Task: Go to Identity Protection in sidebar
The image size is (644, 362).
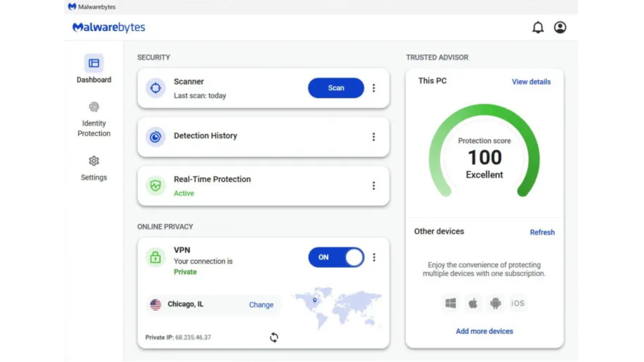Action: point(94,119)
